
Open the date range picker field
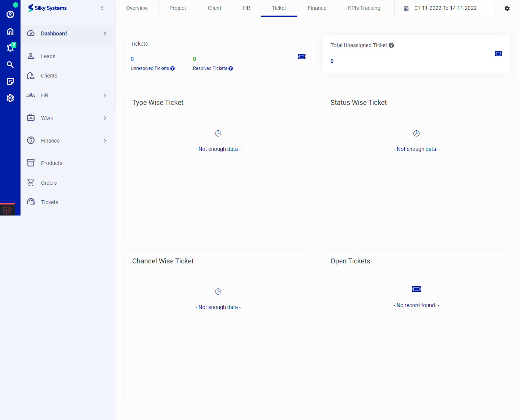pos(445,8)
